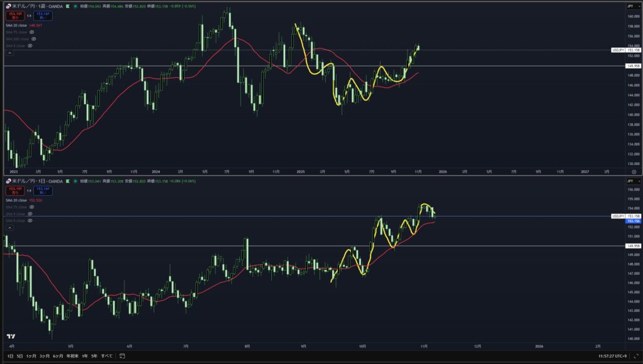Screen dimensions: 643x364
Task: Open weekly chart axis settings gear
Action: [x=634, y=171]
